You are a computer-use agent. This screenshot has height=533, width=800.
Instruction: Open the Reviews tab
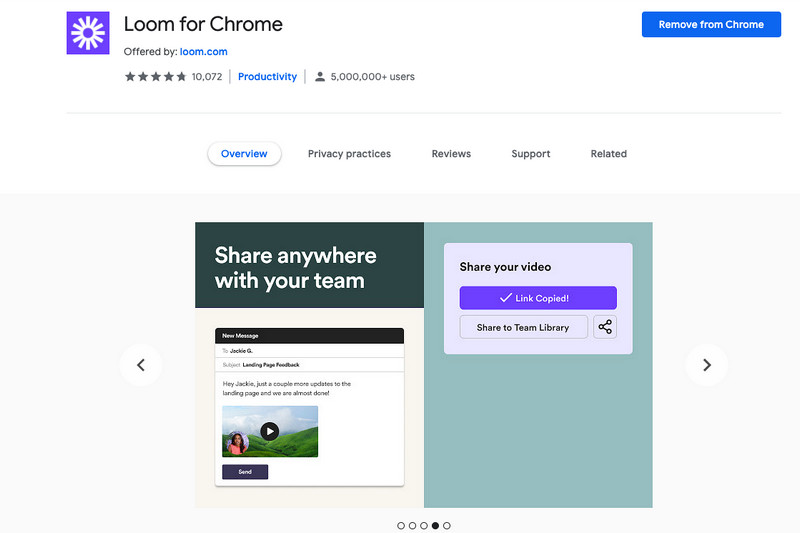coord(451,154)
